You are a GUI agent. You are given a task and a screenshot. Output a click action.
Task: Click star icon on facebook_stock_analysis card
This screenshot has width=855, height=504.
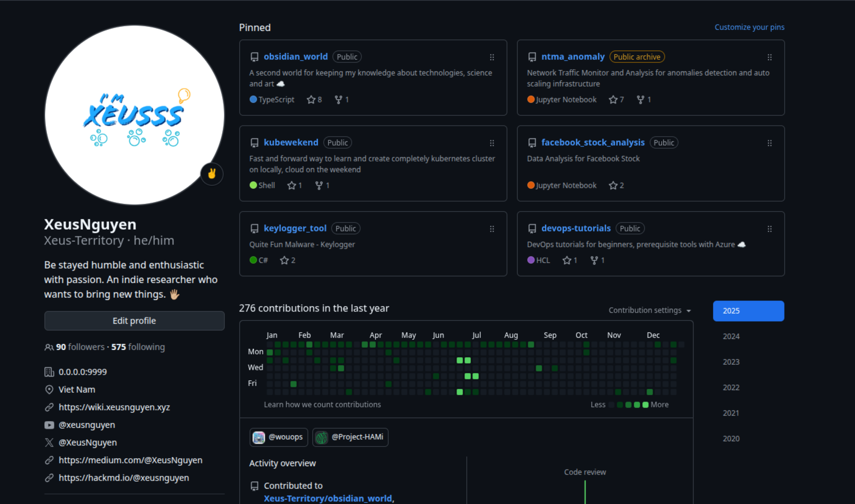[x=613, y=185]
